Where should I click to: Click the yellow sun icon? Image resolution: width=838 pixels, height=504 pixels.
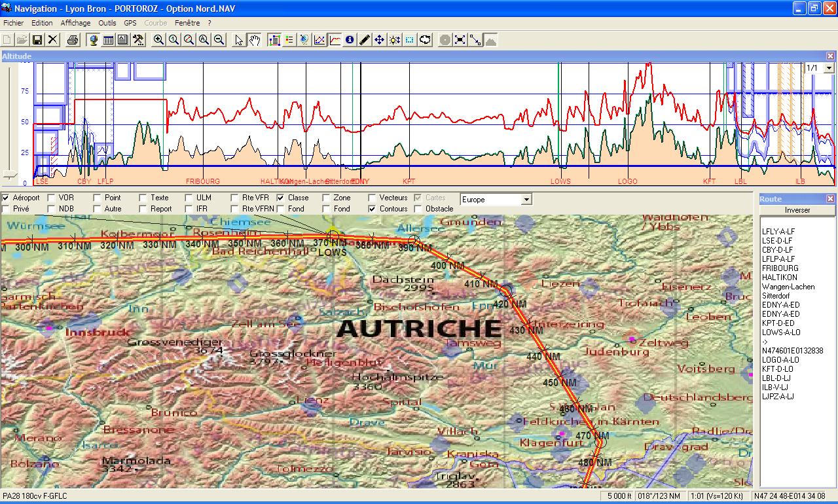[x=394, y=40]
